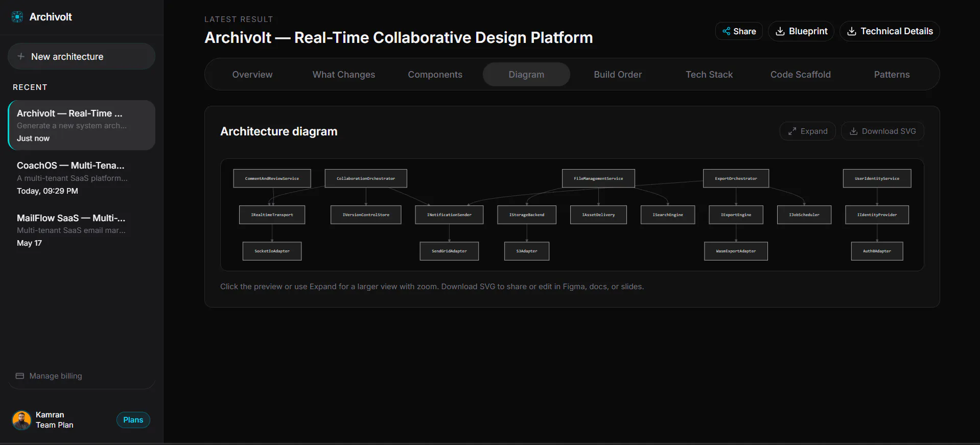Select the UserIdentityService node
This screenshot has height=445, width=980.
(877, 178)
